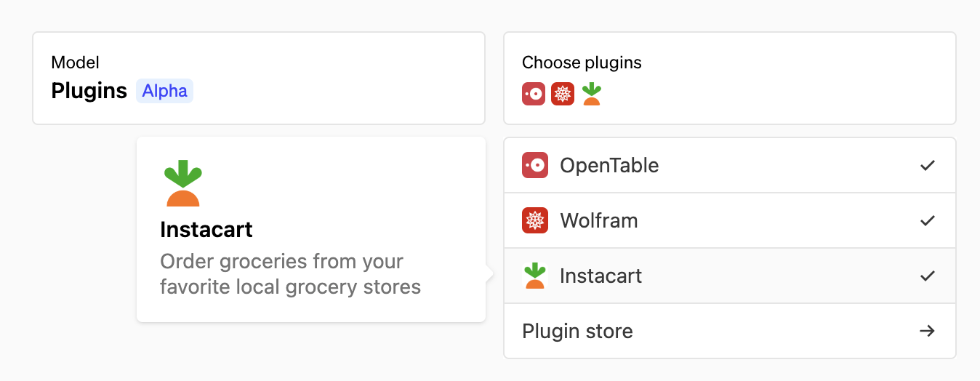Collapse the Choose plugins dropdown
980x381 pixels.
(x=729, y=78)
